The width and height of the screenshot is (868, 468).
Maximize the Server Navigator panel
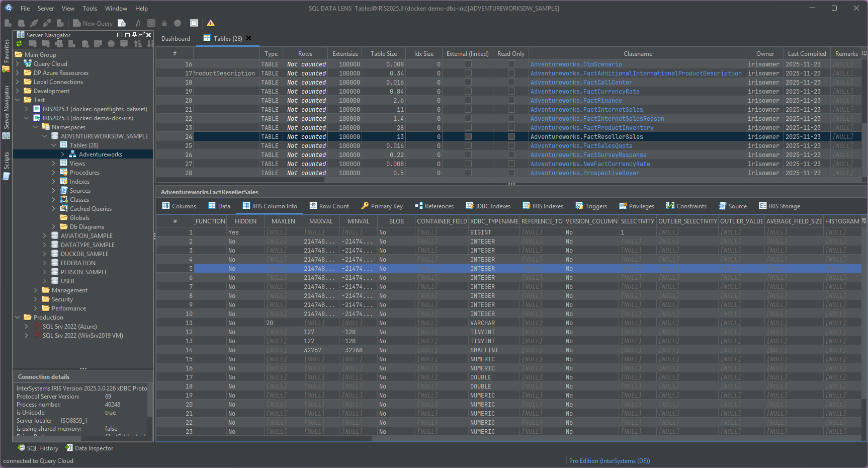(x=127, y=35)
